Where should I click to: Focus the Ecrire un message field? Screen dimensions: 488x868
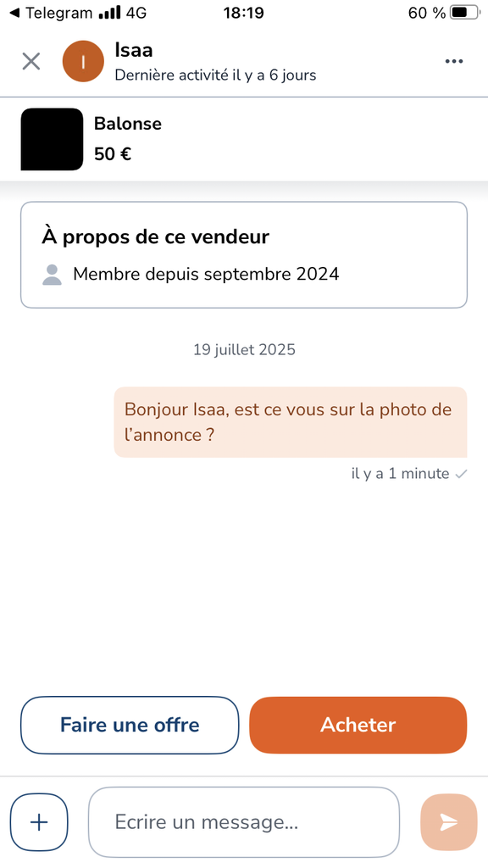[244, 822]
